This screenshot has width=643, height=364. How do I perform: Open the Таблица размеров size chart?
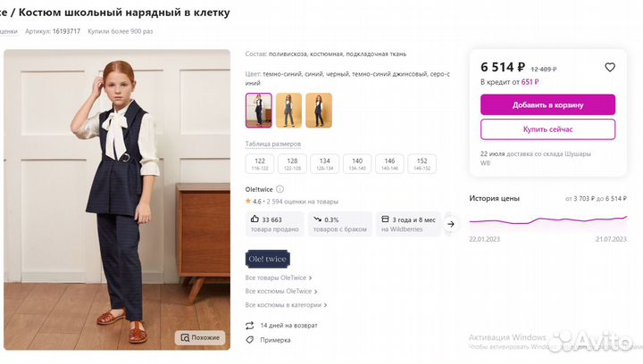272,144
